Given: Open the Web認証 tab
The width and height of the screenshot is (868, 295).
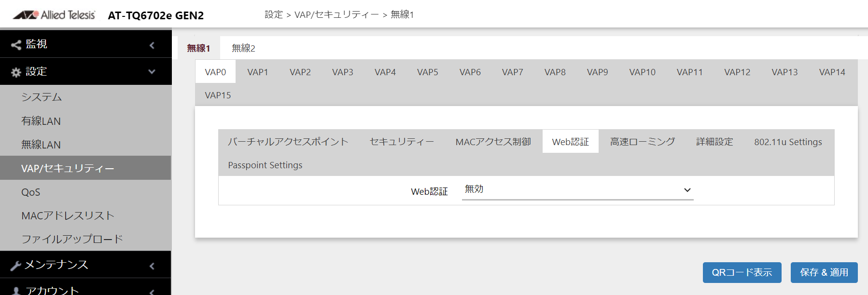Looking at the screenshot, I should coord(571,142).
